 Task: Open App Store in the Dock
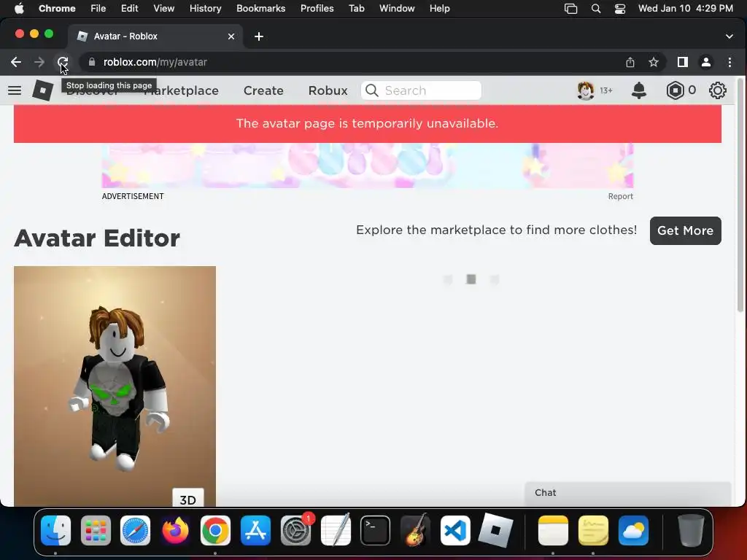(255, 530)
